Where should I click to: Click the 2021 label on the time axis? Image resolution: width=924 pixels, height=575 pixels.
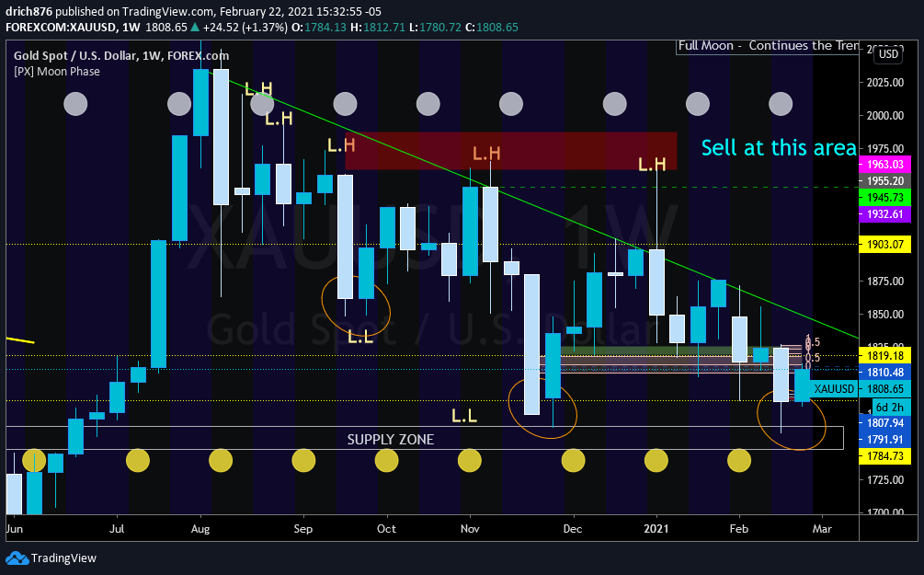pyautogui.click(x=656, y=528)
